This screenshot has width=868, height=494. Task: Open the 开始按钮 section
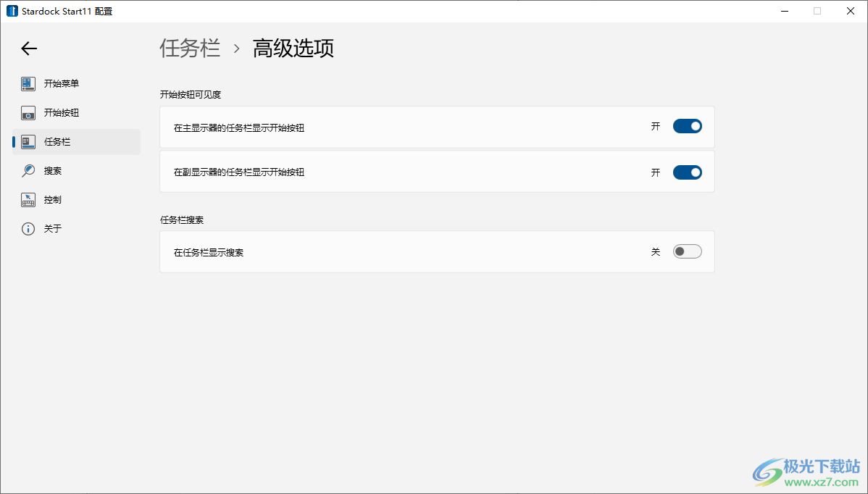[76, 113]
